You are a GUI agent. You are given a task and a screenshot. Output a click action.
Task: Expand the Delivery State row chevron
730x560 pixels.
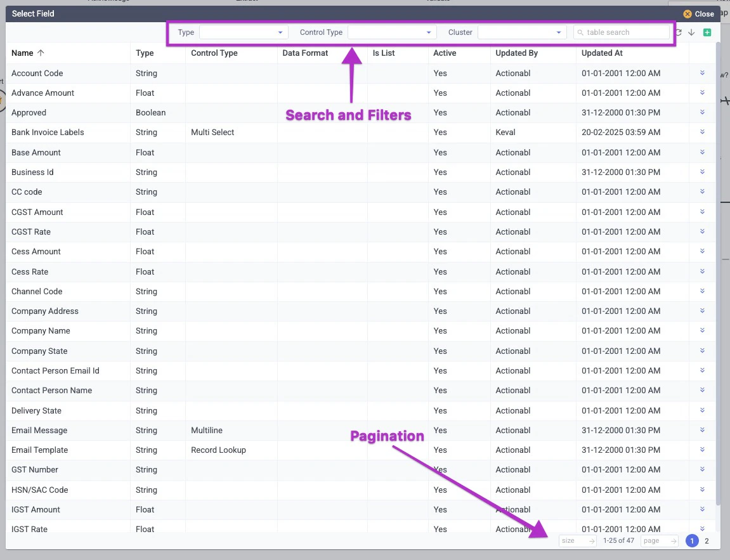702,410
